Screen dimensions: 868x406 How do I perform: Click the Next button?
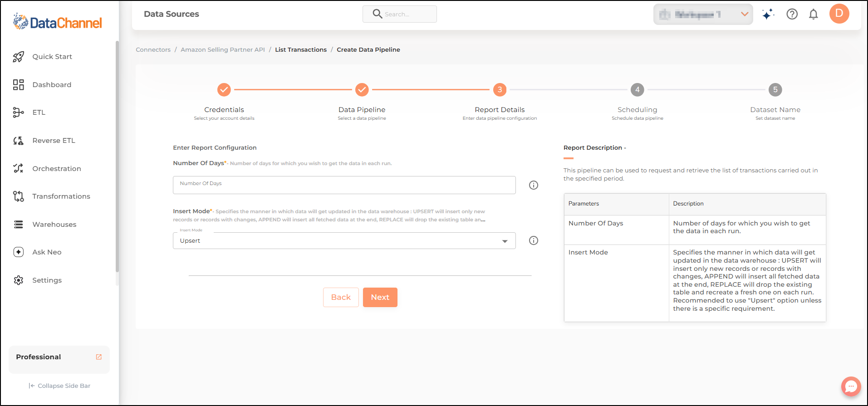(380, 297)
